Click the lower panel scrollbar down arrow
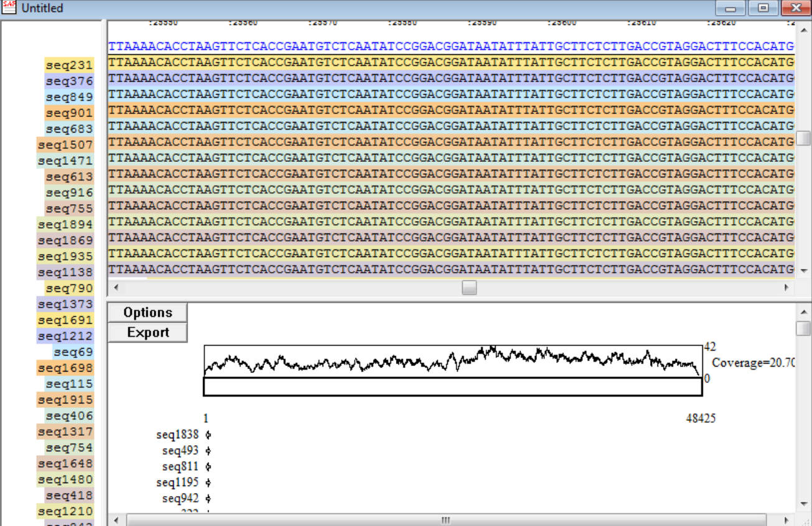This screenshot has width=812, height=526. click(x=803, y=504)
